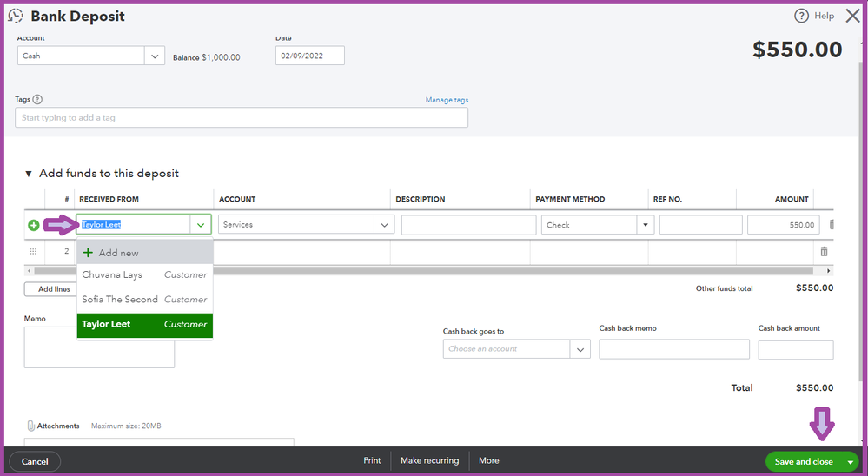Viewport: 868px width, 476px height.
Task: Click the Cash back amount field
Action: click(796, 350)
